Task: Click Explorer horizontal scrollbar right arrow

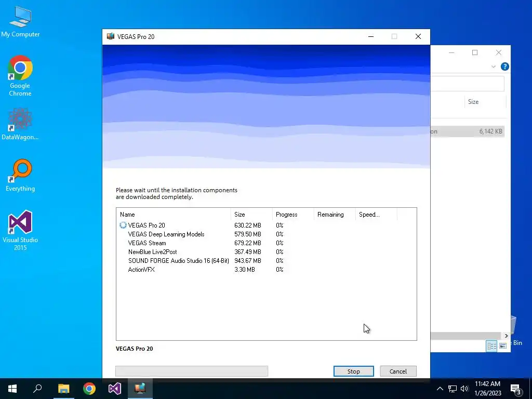Action: 506,336
